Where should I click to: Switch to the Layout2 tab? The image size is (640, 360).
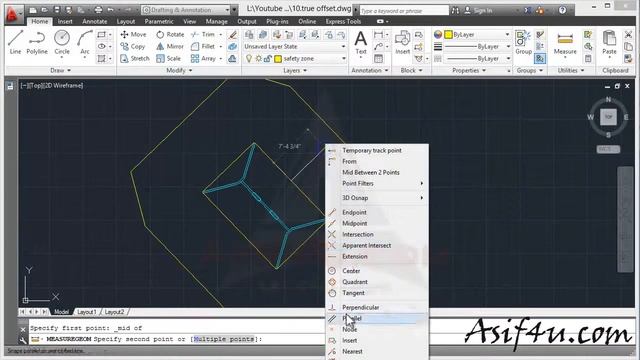pyautogui.click(x=114, y=312)
